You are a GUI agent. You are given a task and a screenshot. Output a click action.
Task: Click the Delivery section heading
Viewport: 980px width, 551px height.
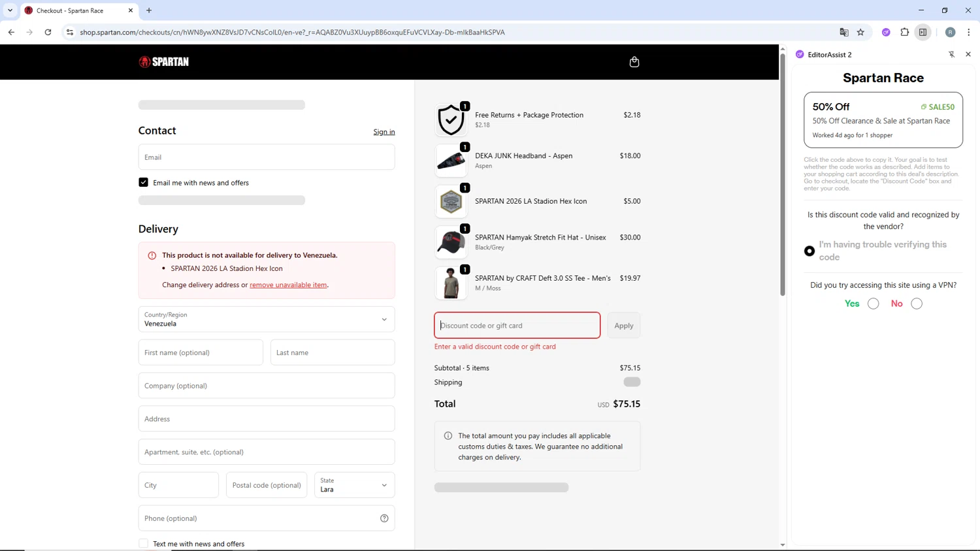[158, 229]
